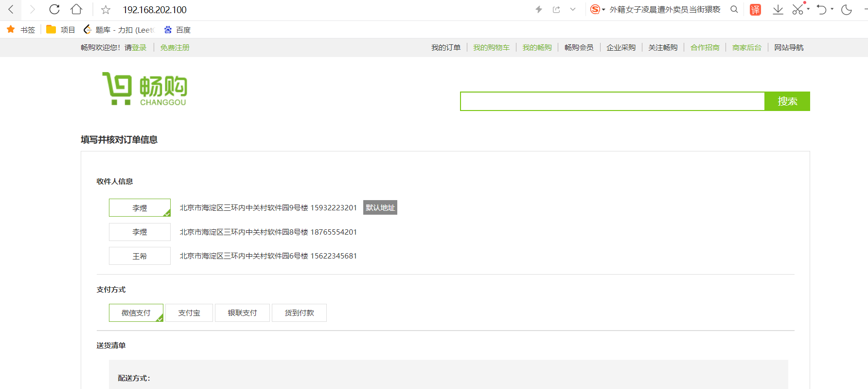
Task: Click the news headline search suggestion text
Action: tap(665, 9)
